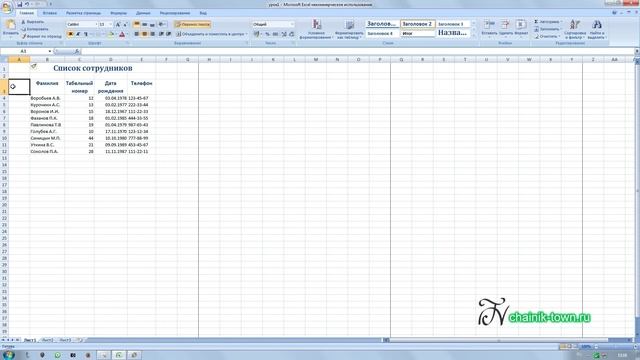The height and width of the screenshot is (360, 640).
Task: Open Sort and Filter menu
Action: tap(575, 29)
